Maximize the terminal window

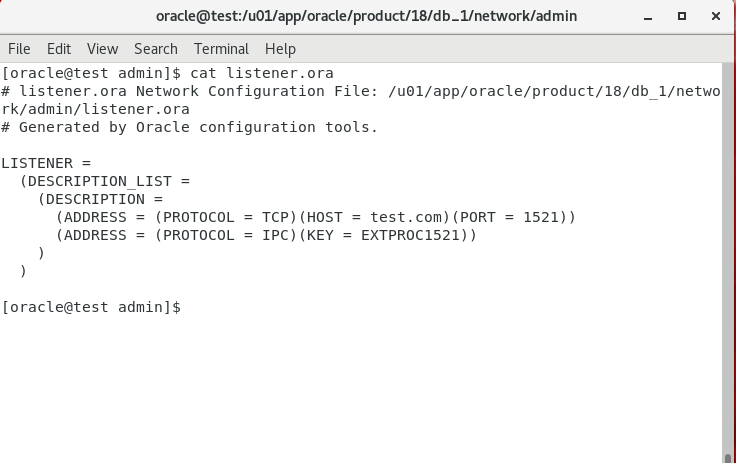click(x=682, y=16)
